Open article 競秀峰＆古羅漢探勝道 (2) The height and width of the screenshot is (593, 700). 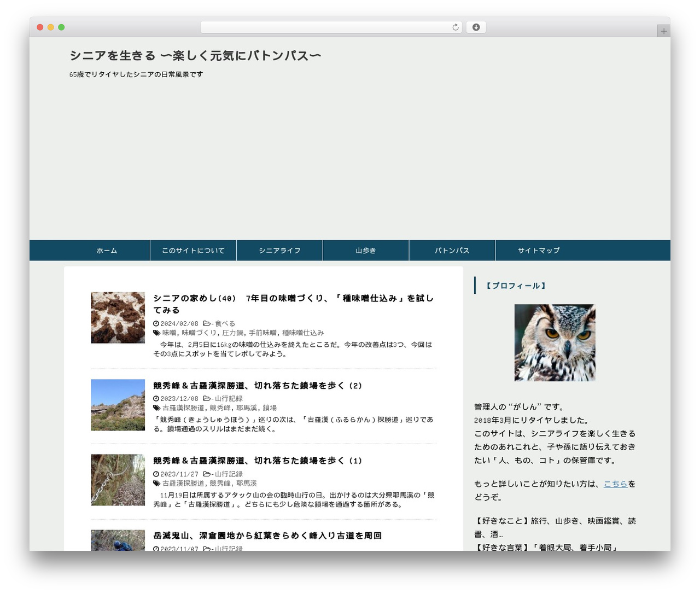(x=258, y=386)
